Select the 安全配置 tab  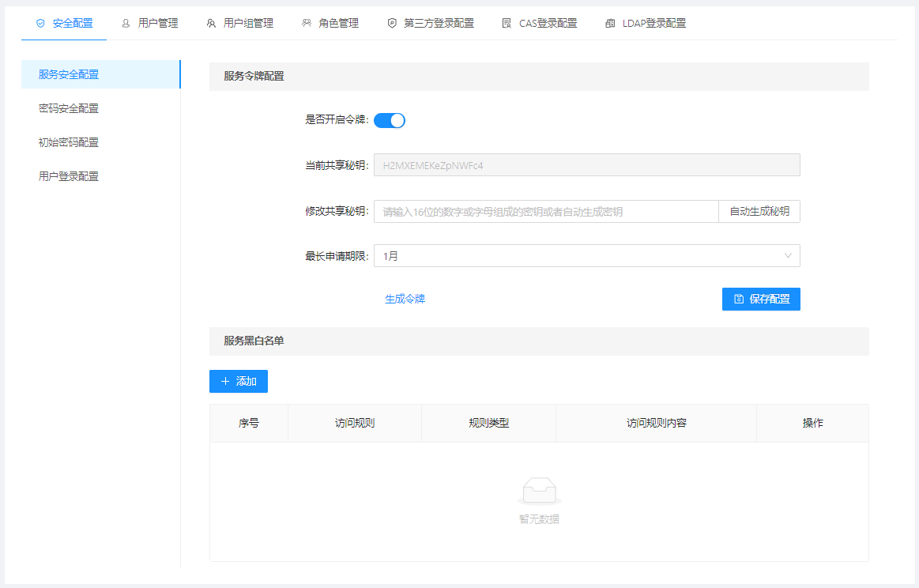coord(65,24)
